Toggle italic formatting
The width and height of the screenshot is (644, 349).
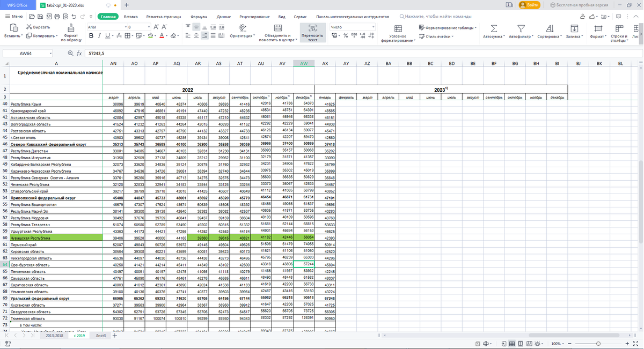coord(99,36)
